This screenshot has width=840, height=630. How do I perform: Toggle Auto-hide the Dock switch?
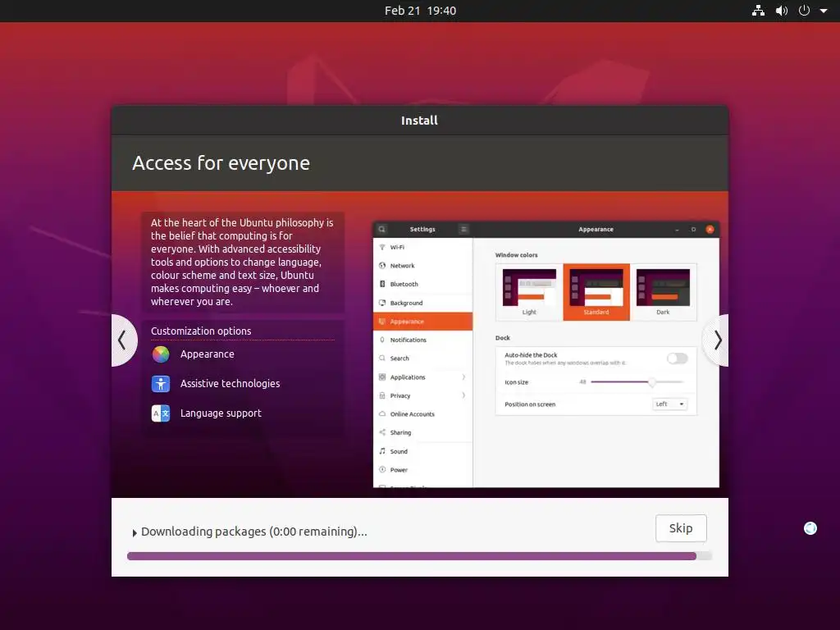677,358
